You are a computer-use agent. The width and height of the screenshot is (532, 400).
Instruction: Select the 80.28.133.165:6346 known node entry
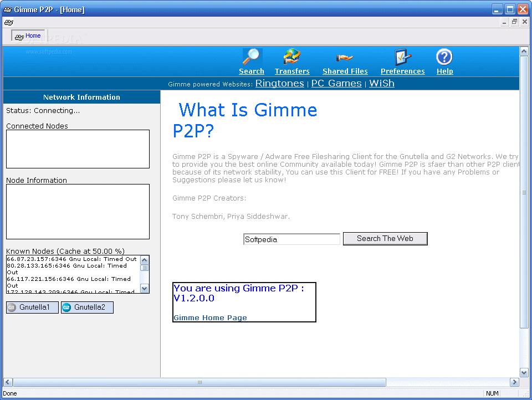coord(67,269)
